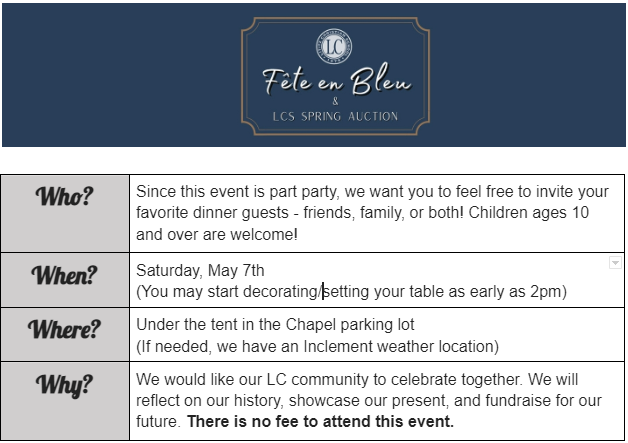The image size is (628, 443).
Task: Click the "Fête en Bleu" script title
Action: pos(335,79)
